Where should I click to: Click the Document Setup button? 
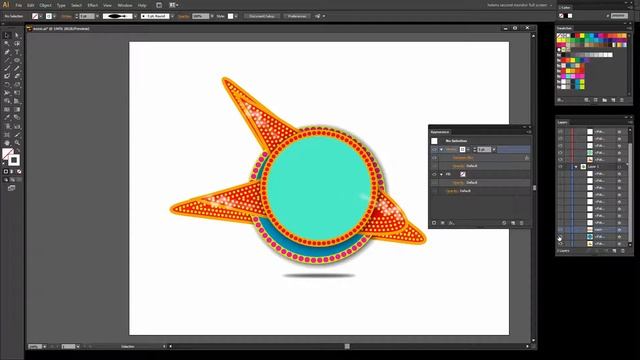coord(262,16)
